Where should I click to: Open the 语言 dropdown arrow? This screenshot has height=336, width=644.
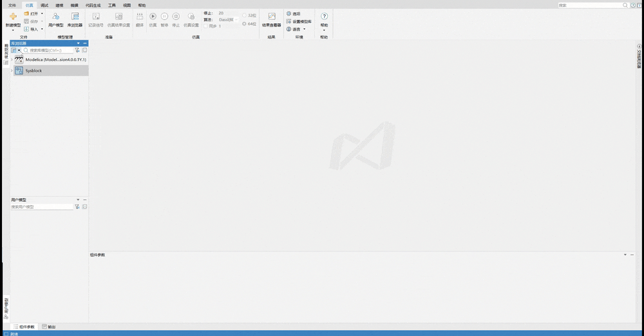tap(305, 29)
